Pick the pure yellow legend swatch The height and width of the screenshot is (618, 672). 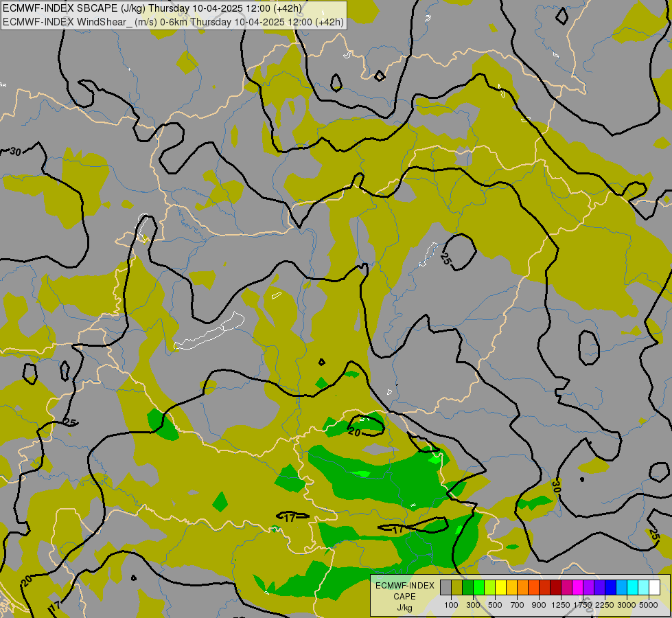click(500, 587)
